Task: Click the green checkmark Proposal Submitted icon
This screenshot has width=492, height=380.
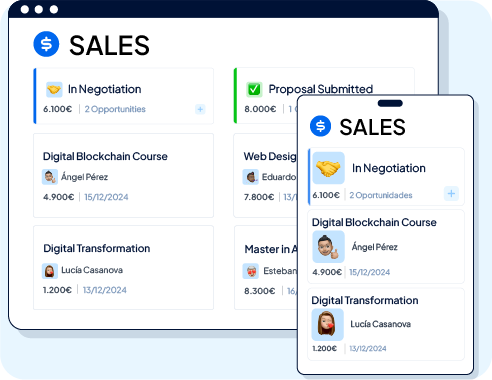Action: pos(254,89)
